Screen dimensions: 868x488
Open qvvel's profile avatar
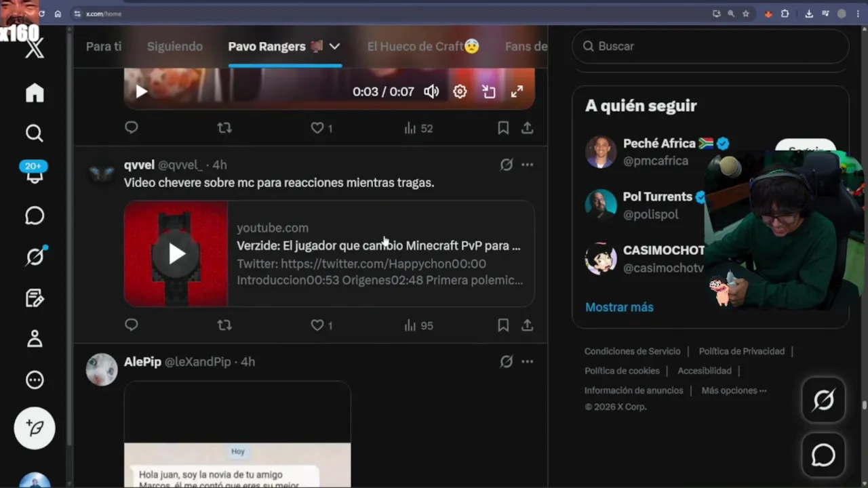(102, 174)
